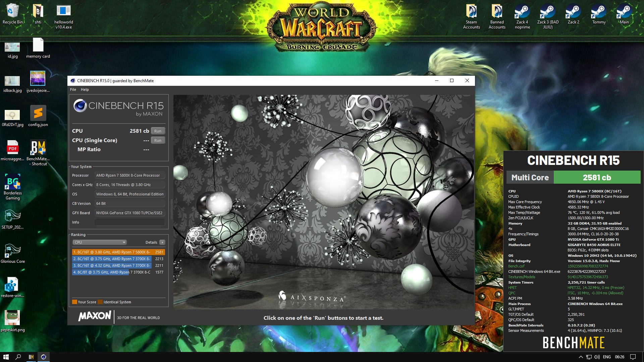Select idback.jpg desktop image icon
644x362 pixels.
[x=12, y=84]
